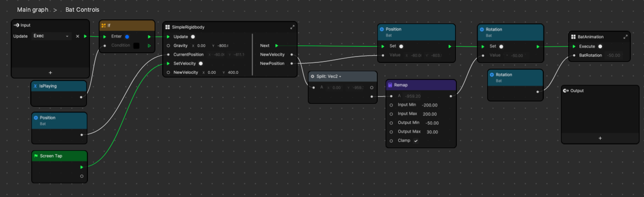Click Update exec input arrow on SimpleRigidbody
This screenshot has width=644, height=197.
click(169, 37)
